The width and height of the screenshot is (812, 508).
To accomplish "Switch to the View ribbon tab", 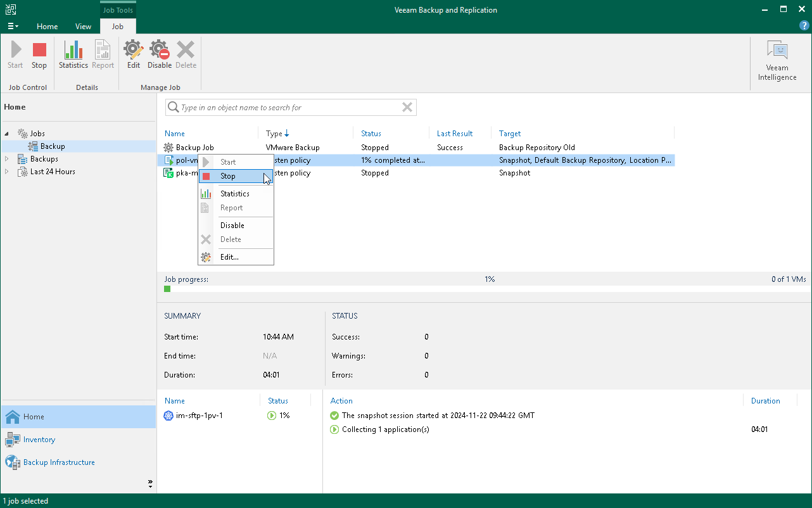I will [83, 27].
